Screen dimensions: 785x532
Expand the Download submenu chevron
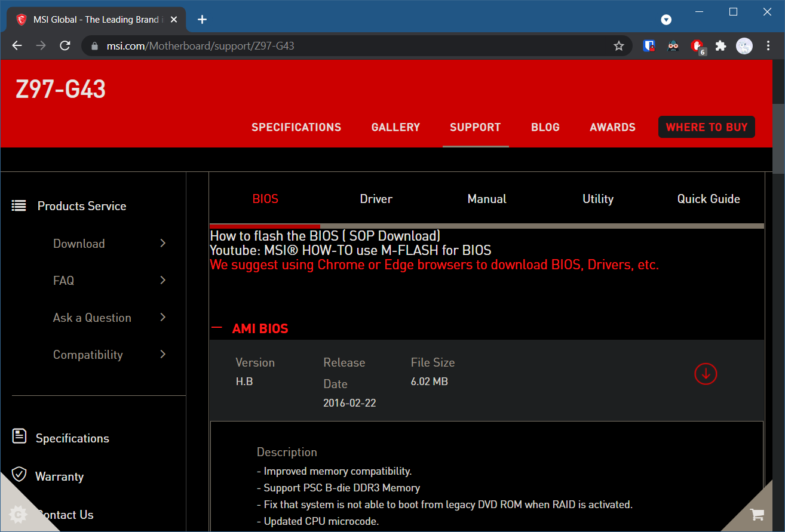[x=162, y=243]
